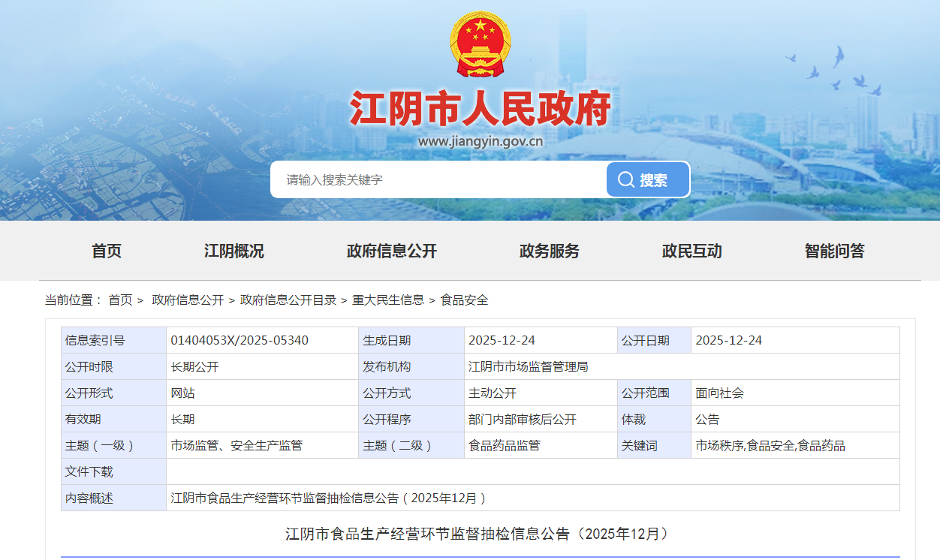Screen dimensions: 940x560
Task: Open the 江阴概况 navigation tab
Action: pyautogui.click(x=234, y=251)
